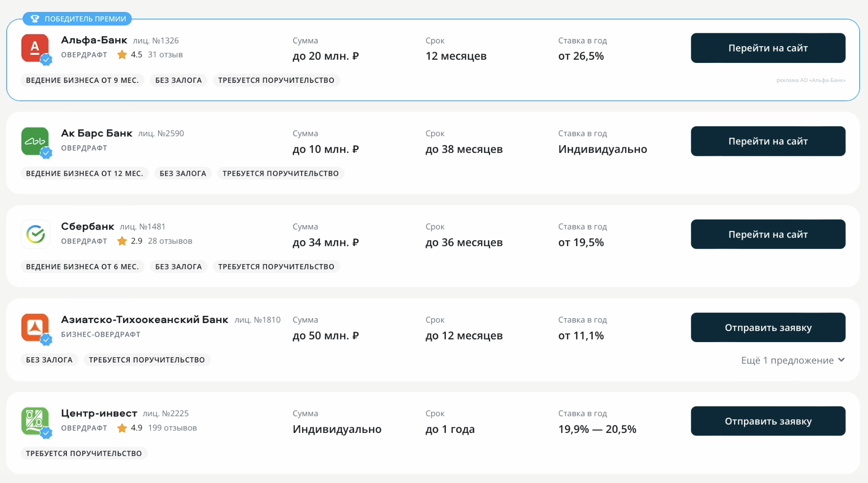Click the Alfa-Bank red logo icon
The image size is (868, 483).
35,48
